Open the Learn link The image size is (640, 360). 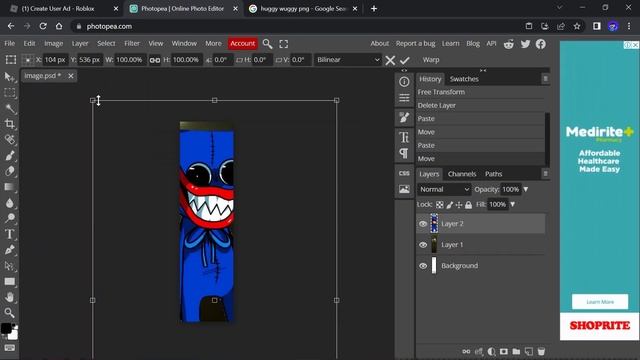coord(451,43)
